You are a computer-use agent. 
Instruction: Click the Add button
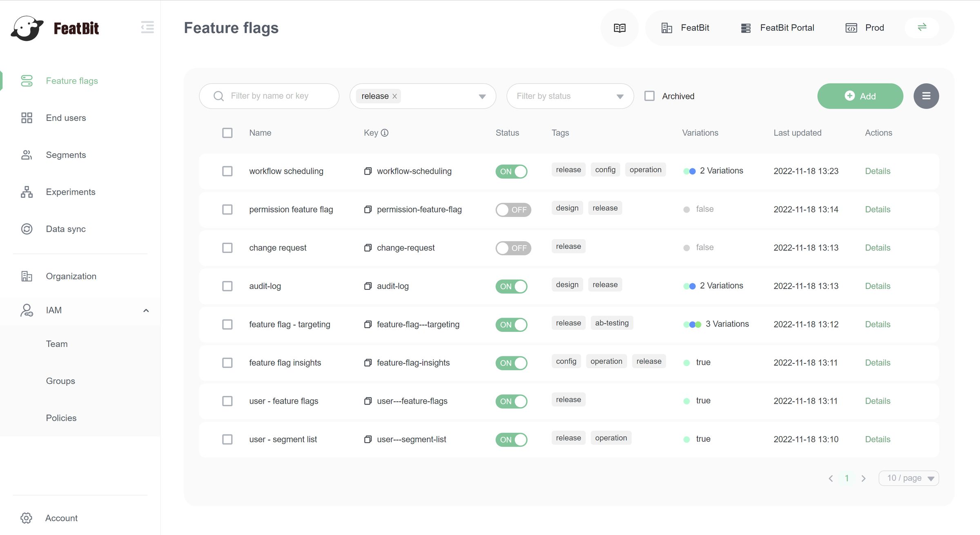click(x=860, y=96)
